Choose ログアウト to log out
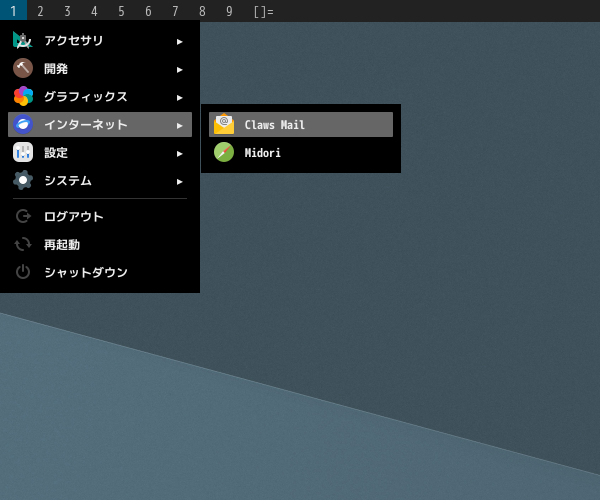Screen dimensions: 600x500 pos(100,216)
